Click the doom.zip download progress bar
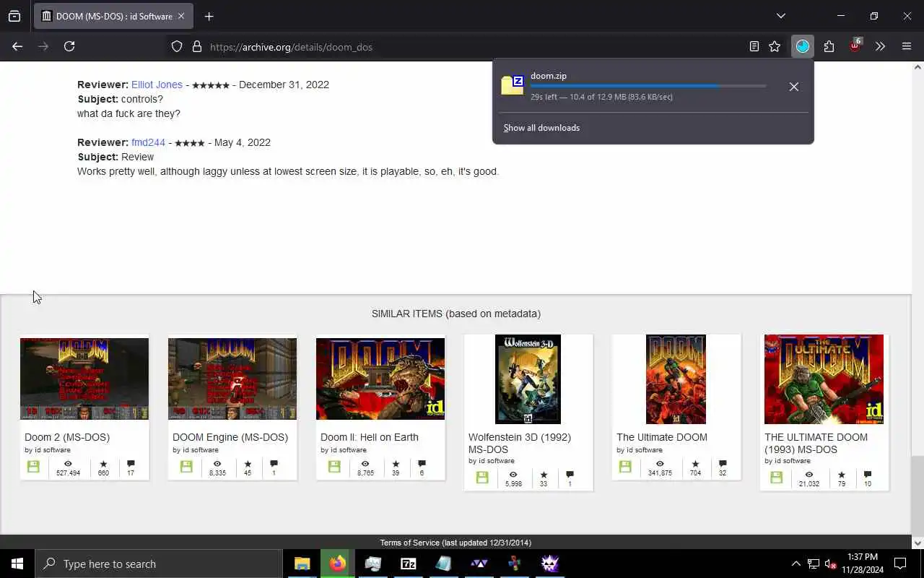The image size is (924, 578). coord(648,86)
